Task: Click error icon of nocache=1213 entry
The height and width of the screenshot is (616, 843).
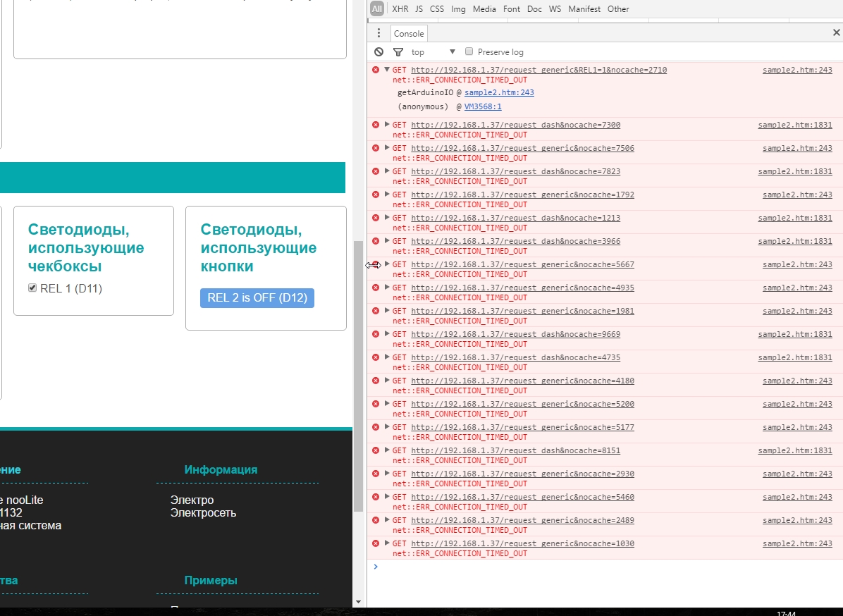Action: [375, 218]
